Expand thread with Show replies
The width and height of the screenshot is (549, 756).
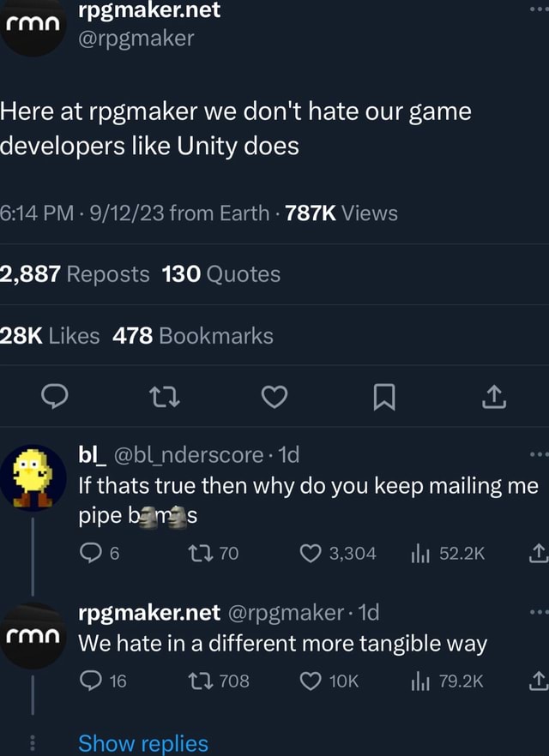coord(143,743)
